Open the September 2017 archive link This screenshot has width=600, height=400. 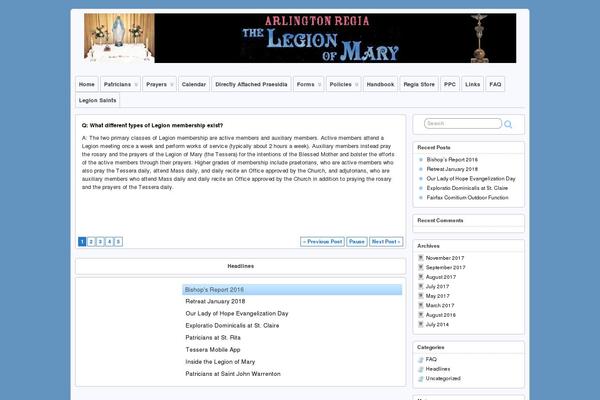click(x=445, y=268)
